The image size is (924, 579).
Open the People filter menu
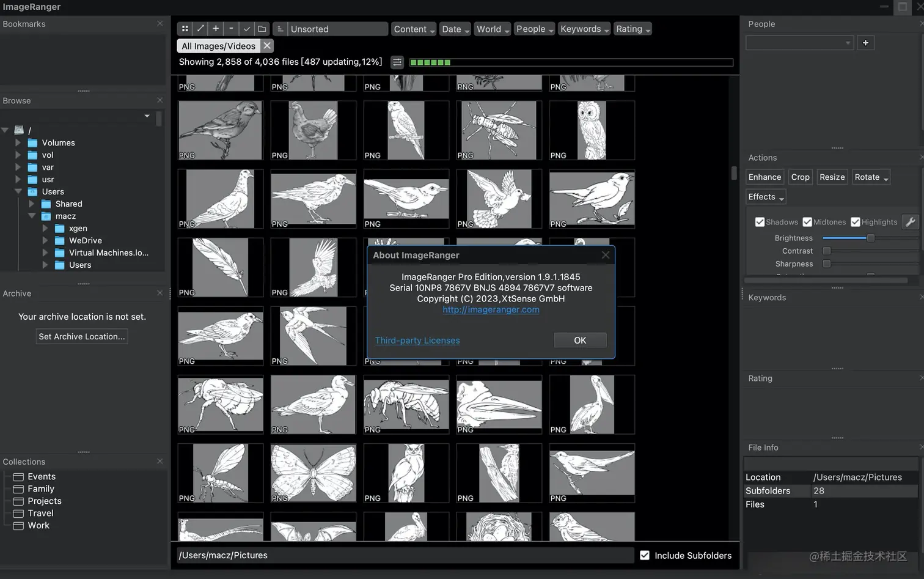pyautogui.click(x=534, y=29)
